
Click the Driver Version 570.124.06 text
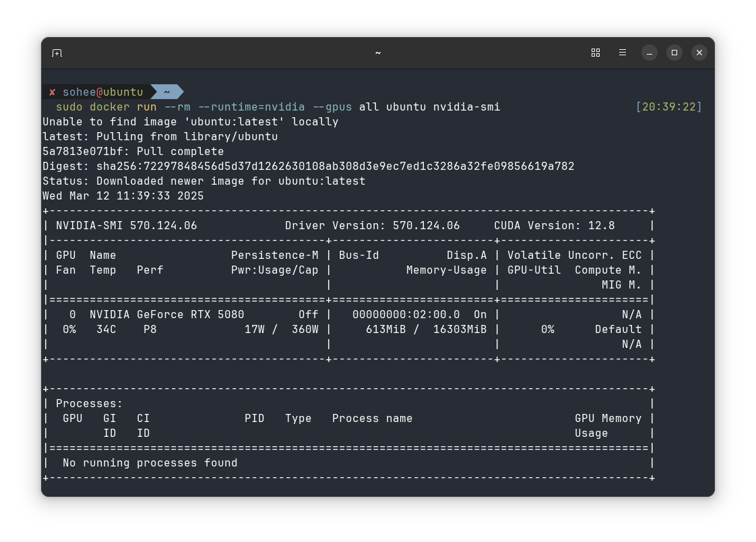pos(373,225)
